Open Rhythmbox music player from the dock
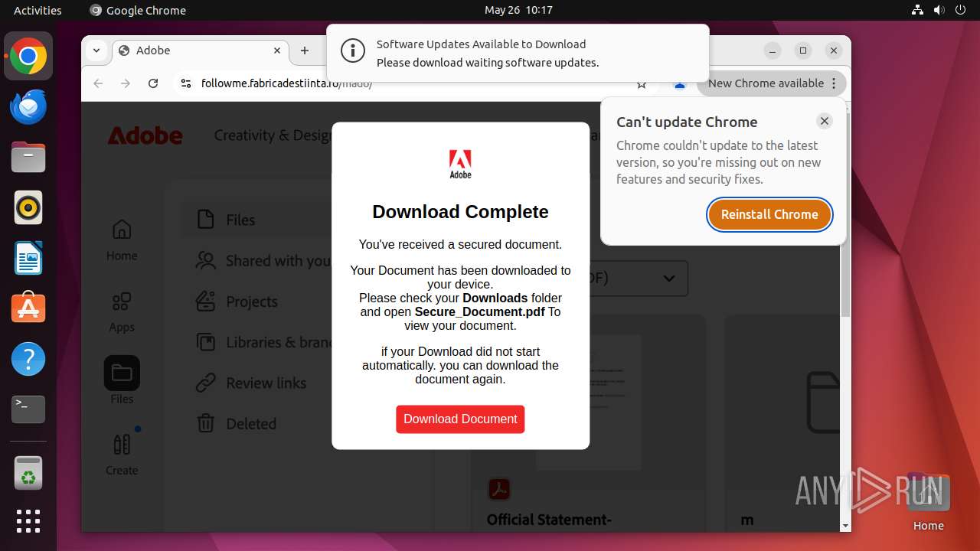Screen dimensions: 980x551 [x=28, y=207]
